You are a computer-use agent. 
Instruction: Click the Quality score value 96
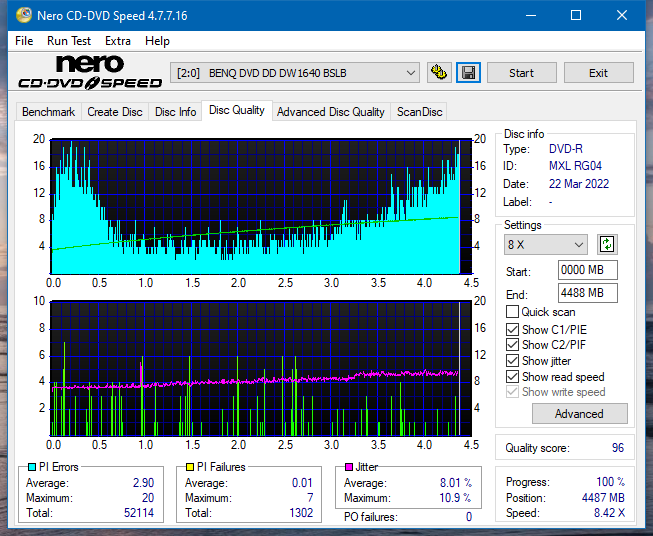click(x=618, y=448)
